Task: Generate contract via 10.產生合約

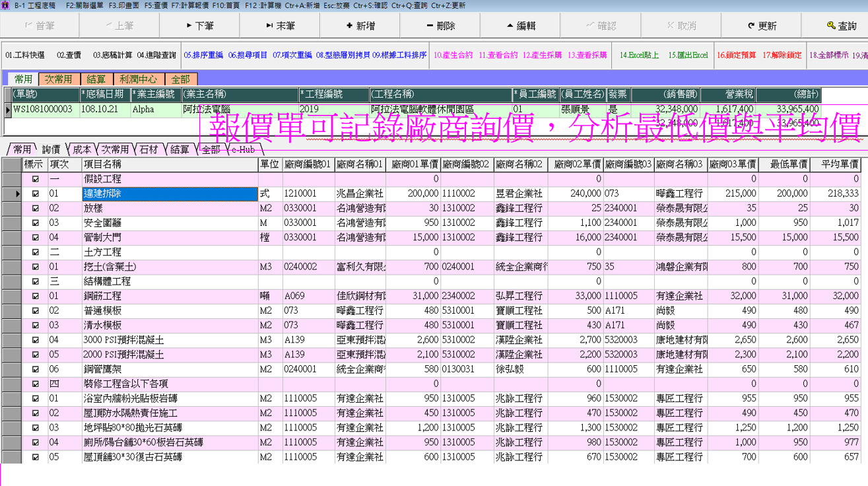Action: (x=453, y=55)
